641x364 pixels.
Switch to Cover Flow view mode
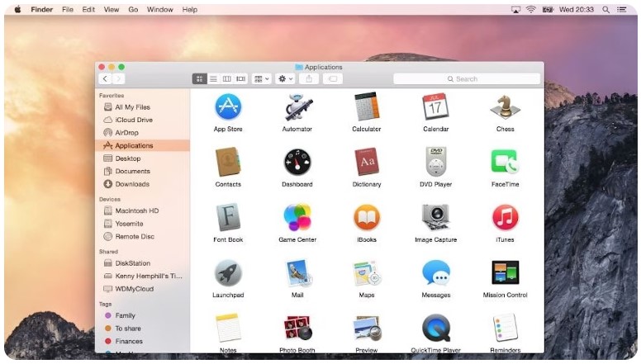click(x=240, y=79)
